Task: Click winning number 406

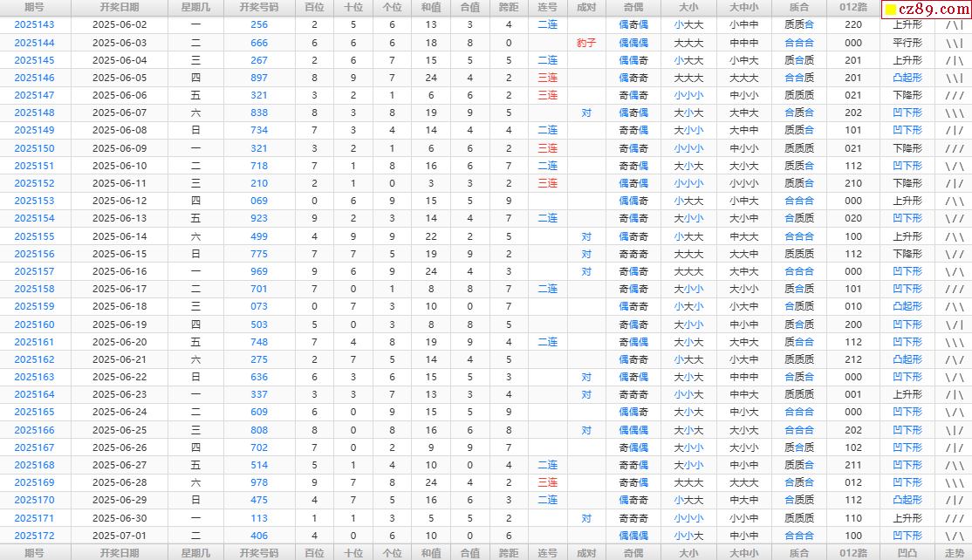Action: point(259,536)
